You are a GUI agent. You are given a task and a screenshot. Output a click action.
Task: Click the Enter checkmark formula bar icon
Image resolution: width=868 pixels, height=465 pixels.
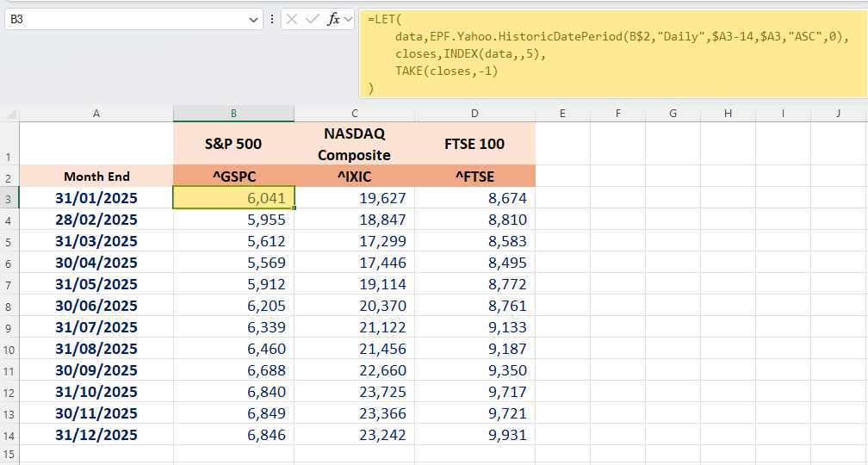pos(313,19)
